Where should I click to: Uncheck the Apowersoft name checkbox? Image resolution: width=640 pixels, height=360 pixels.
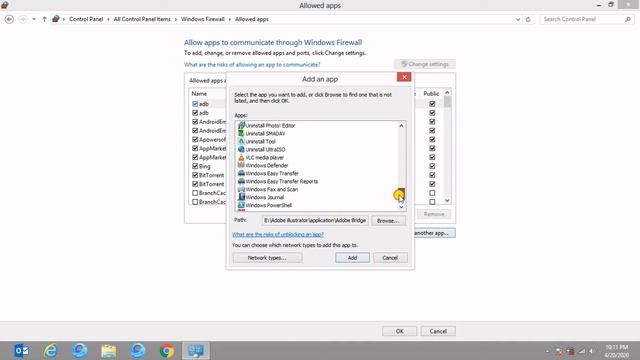pos(195,140)
